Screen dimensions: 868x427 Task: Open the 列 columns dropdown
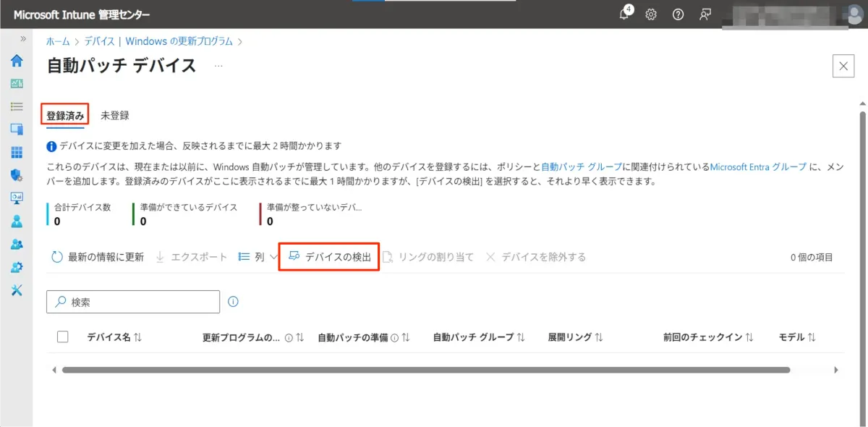pos(258,257)
